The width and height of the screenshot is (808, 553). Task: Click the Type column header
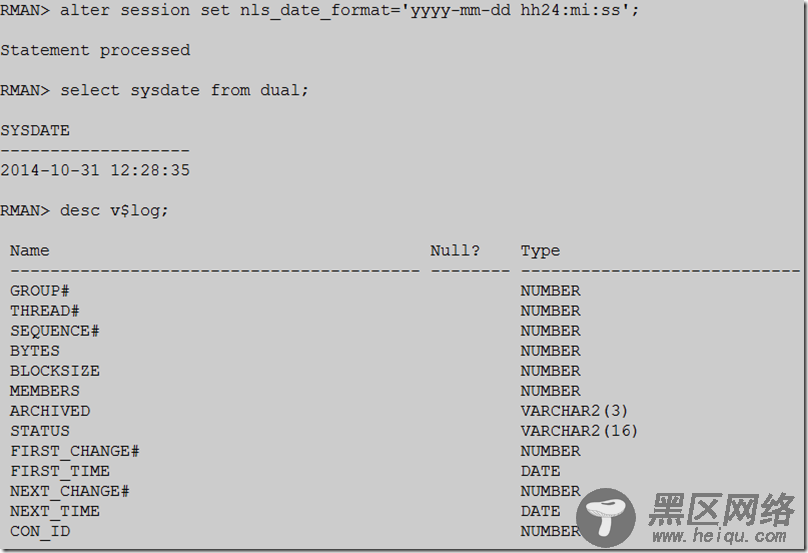pos(540,251)
